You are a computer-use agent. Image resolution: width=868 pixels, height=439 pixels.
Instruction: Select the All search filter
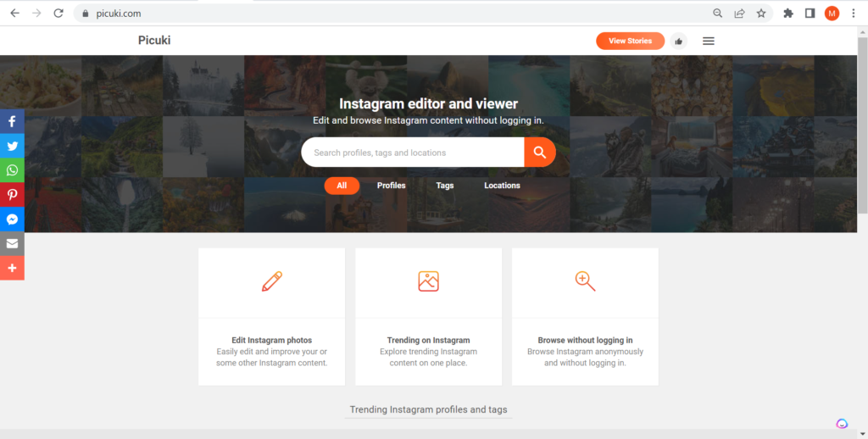pos(342,186)
